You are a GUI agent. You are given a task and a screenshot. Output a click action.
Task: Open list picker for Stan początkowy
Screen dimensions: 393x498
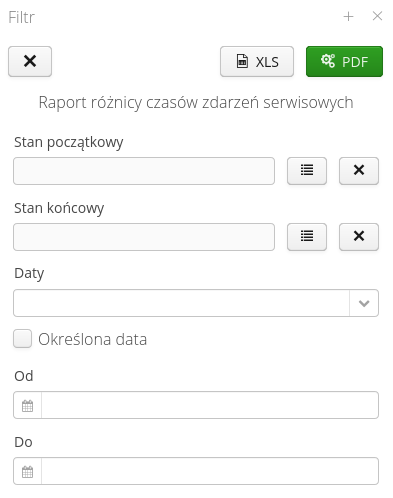point(307,171)
